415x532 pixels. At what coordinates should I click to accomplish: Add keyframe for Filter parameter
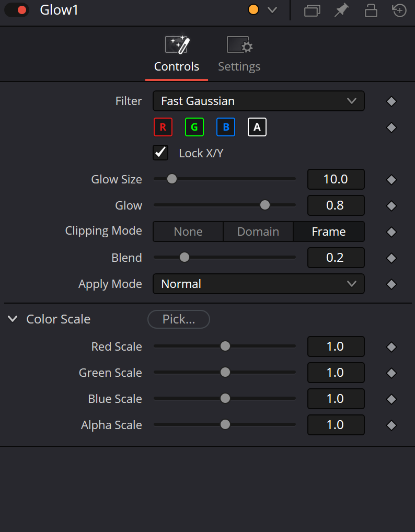(391, 101)
